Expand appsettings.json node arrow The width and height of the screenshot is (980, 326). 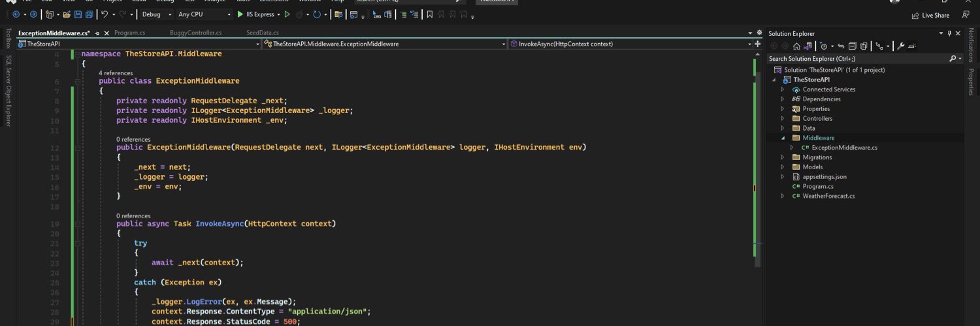coord(783,177)
